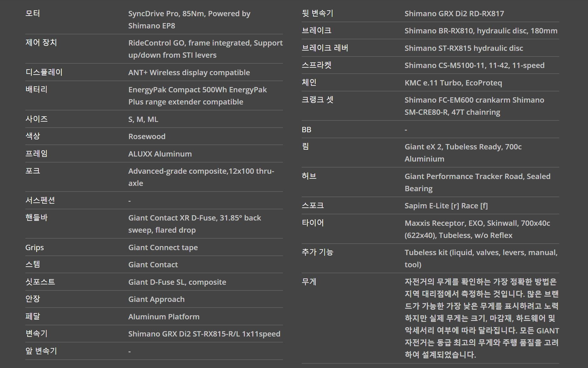
Task: Select 'EnergyPak Compact 500Wh' battery value
Action: [x=178, y=90]
